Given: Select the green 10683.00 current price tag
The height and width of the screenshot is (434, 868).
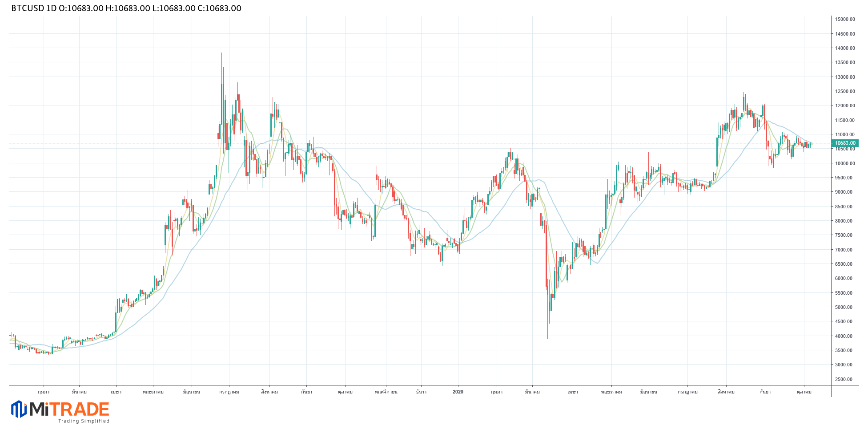Looking at the screenshot, I should click(845, 143).
